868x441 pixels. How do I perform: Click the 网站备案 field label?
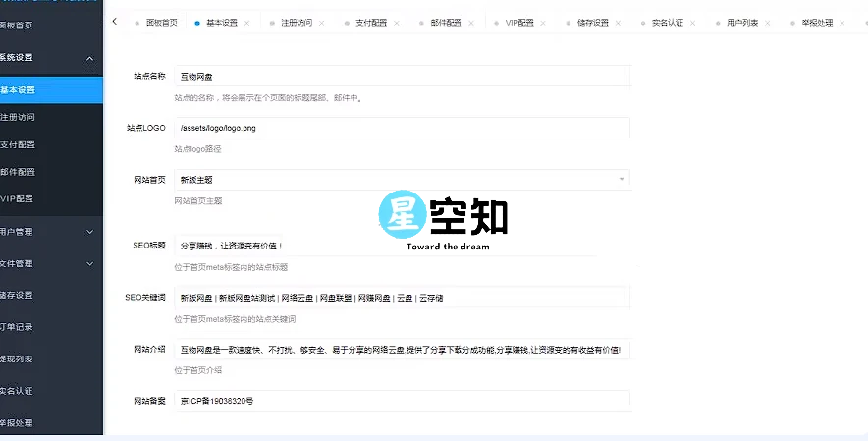click(149, 401)
